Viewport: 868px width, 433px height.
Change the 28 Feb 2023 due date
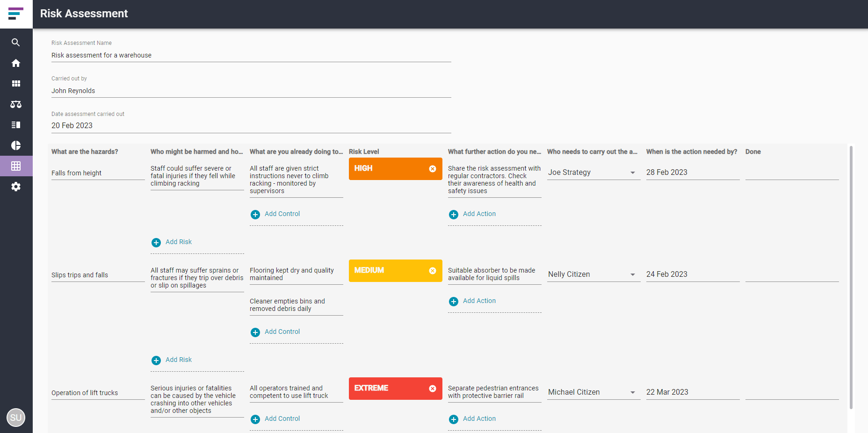click(693, 173)
